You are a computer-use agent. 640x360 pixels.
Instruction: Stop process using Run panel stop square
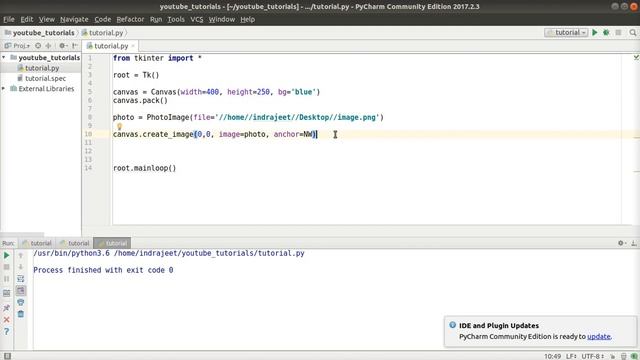pos(7,267)
